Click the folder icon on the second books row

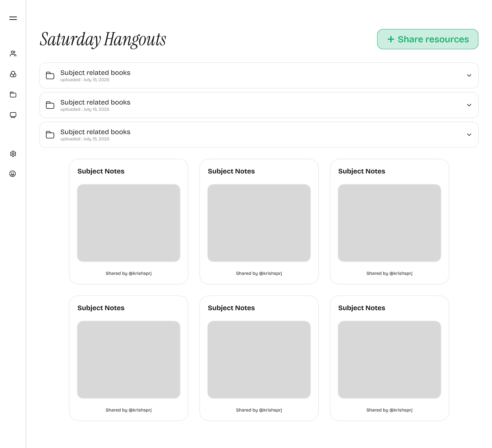[50, 105]
